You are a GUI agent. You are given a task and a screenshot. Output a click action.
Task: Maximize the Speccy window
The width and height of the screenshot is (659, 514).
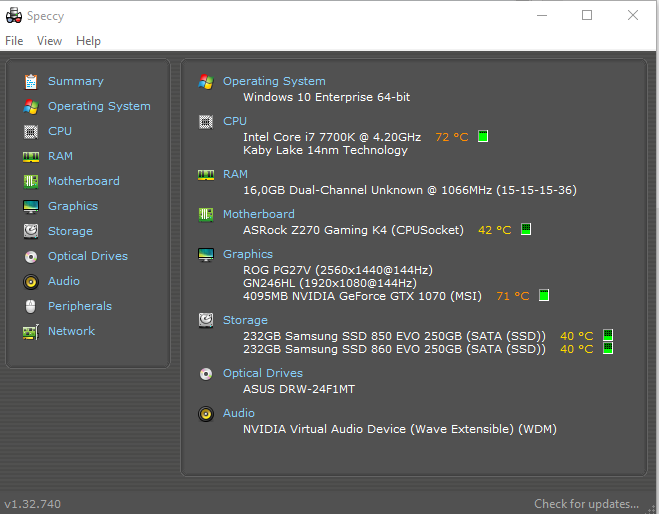pyautogui.click(x=587, y=15)
